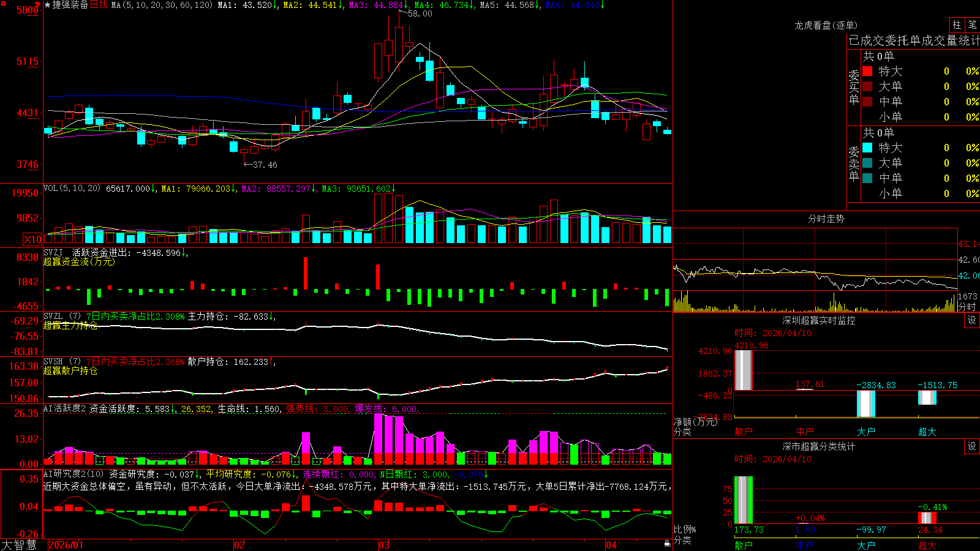Screen dimensions: 980x551
Task: Click the red question mark help icon
Action: tap(37, 4)
